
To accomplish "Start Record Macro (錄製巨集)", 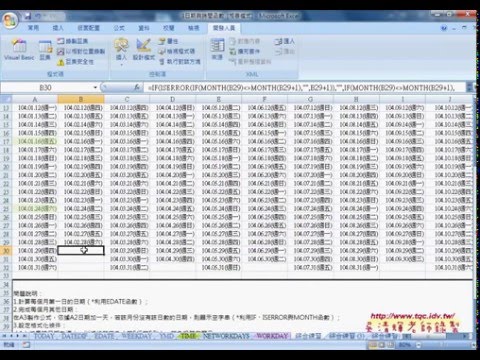I will click(x=73, y=41).
